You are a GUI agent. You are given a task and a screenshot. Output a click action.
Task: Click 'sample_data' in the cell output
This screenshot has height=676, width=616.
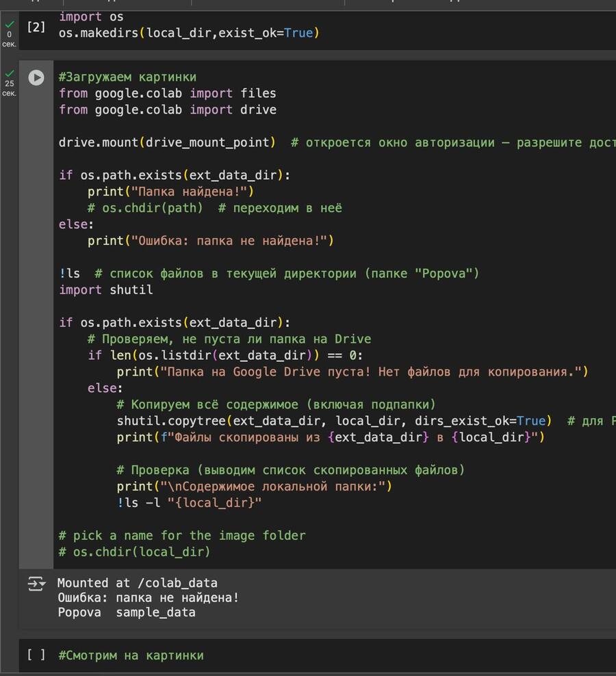tap(155, 612)
